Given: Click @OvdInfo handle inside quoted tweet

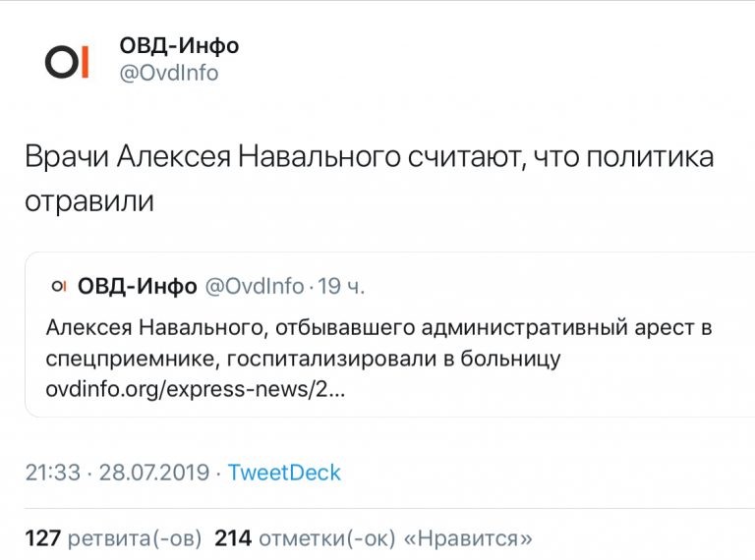Looking at the screenshot, I should [x=254, y=286].
